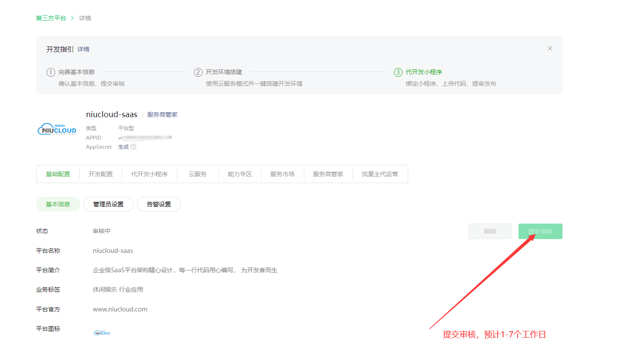Click the step 1 circle icon
Viewport: 628px width, 364px height.
(x=51, y=72)
